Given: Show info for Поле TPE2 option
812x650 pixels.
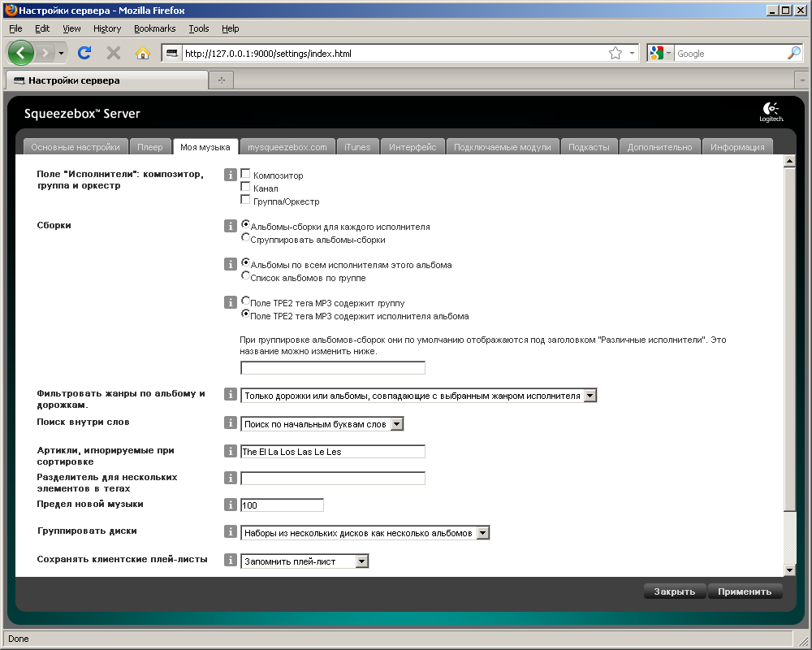Looking at the screenshot, I should pos(231,302).
